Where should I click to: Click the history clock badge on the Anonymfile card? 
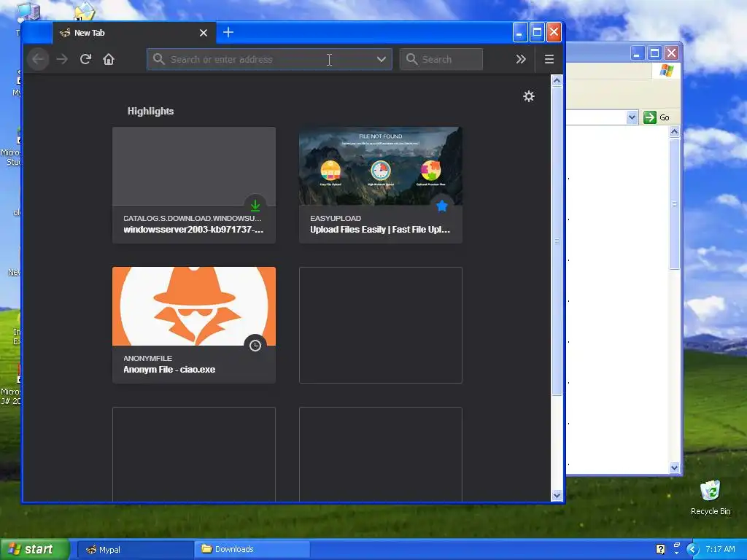[255, 346]
